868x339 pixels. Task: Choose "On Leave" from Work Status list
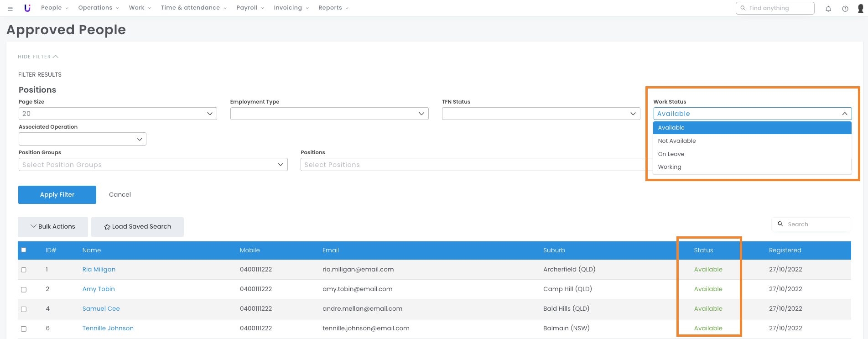pos(671,154)
